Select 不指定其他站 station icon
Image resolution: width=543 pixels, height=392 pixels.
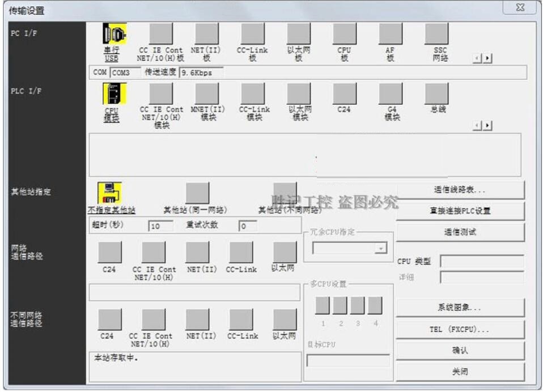(110, 193)
